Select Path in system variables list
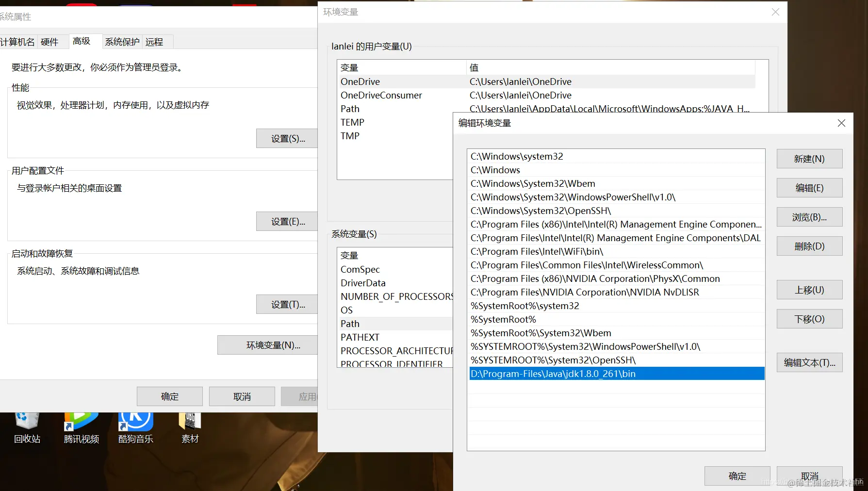Viewport: 868px width, 491px height. [x=395, y=324]
